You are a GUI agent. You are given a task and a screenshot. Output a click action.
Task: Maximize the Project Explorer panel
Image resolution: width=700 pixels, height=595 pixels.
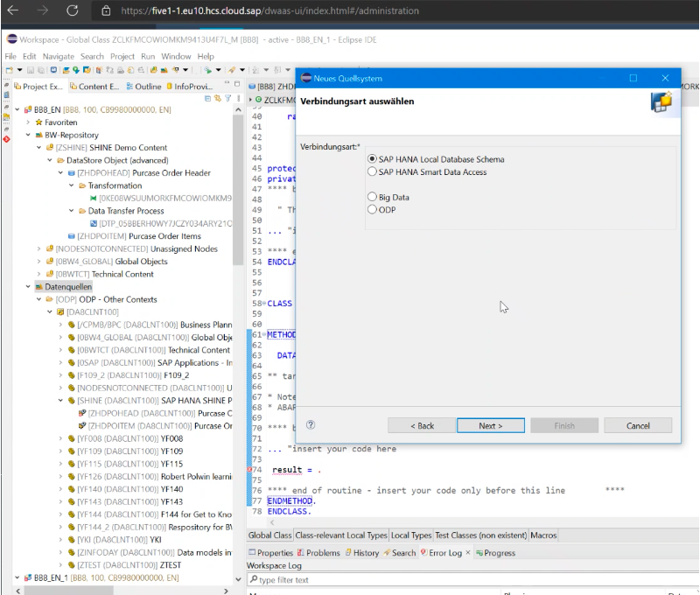(237, 83)
